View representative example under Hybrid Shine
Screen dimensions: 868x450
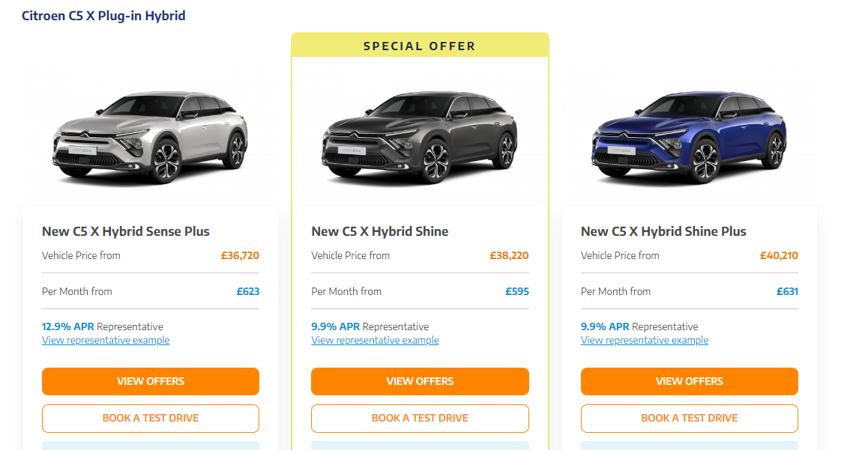(x=375, y=341)
